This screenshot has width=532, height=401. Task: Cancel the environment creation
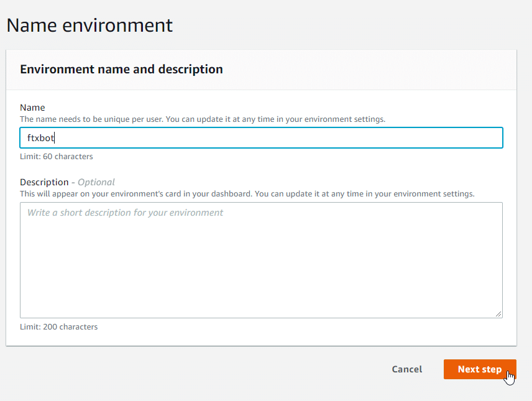click(406, 369)
